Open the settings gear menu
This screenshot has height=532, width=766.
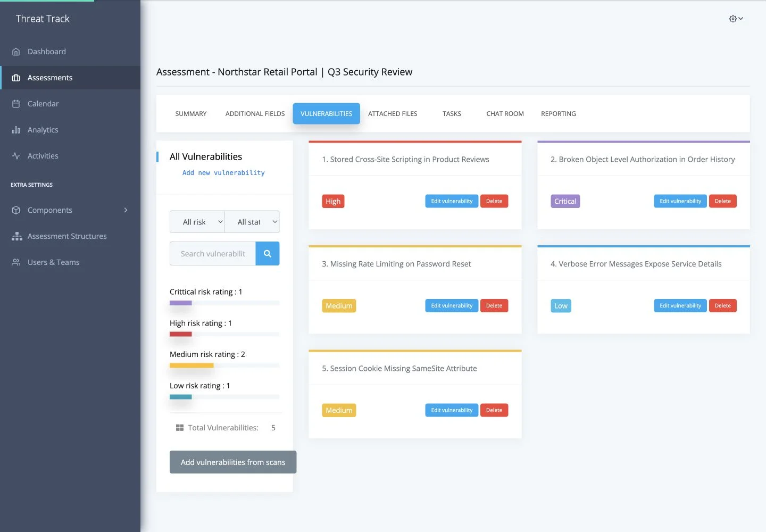pyautogui.click(x=736, y=19)
